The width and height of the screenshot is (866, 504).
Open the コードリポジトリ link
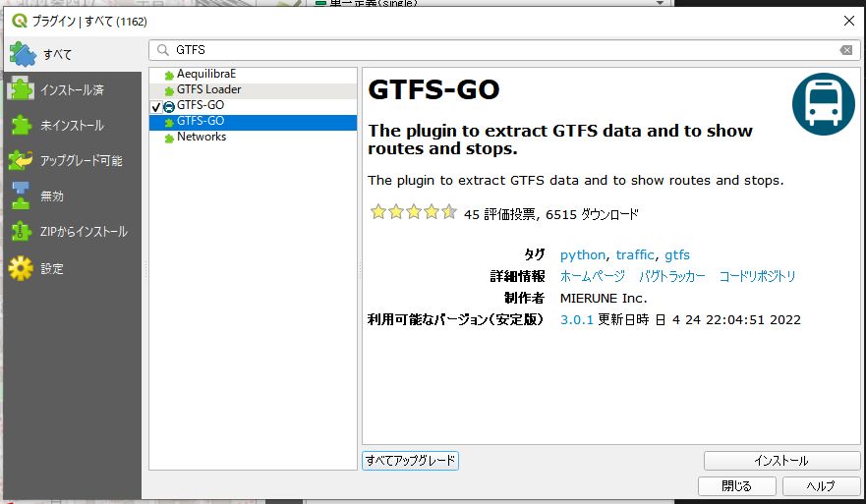click(x=757, y=276)
